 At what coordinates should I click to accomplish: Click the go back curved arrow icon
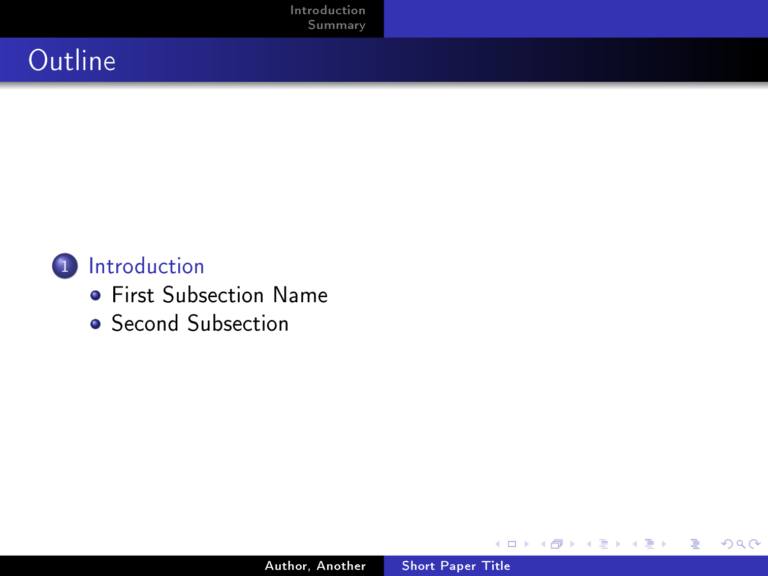(x=725, y=544)
